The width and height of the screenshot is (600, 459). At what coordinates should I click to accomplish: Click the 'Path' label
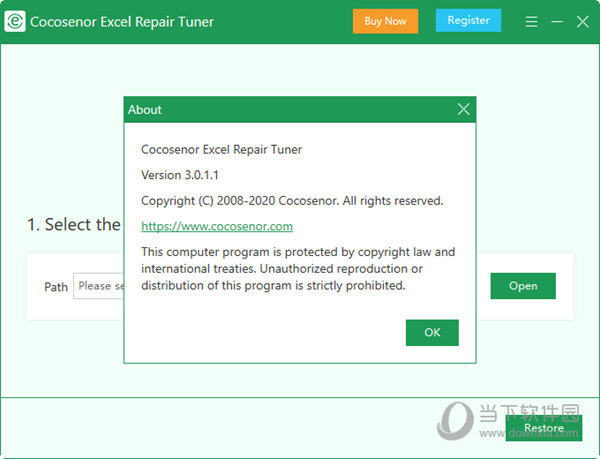click(x=56, y=287)
